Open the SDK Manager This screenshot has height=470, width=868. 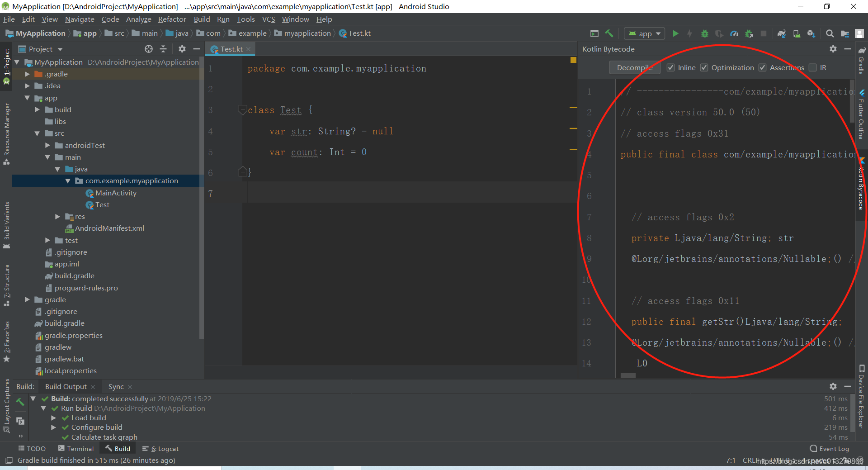coord(811,33)
